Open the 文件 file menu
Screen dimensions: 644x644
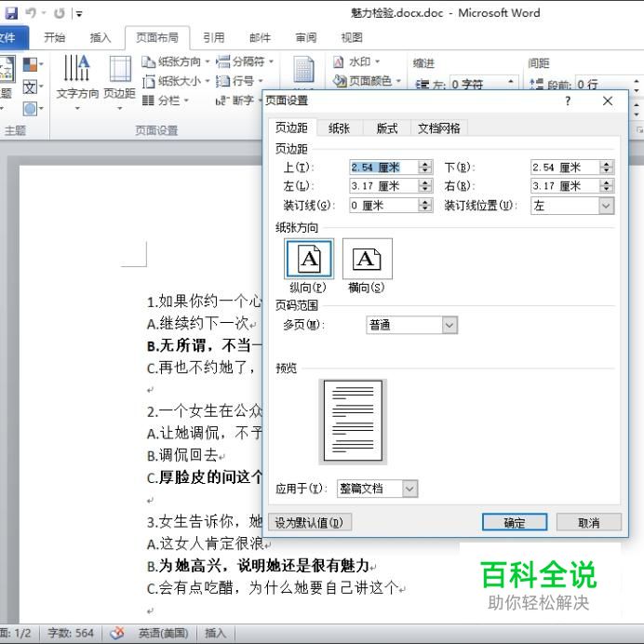[12, 38]
